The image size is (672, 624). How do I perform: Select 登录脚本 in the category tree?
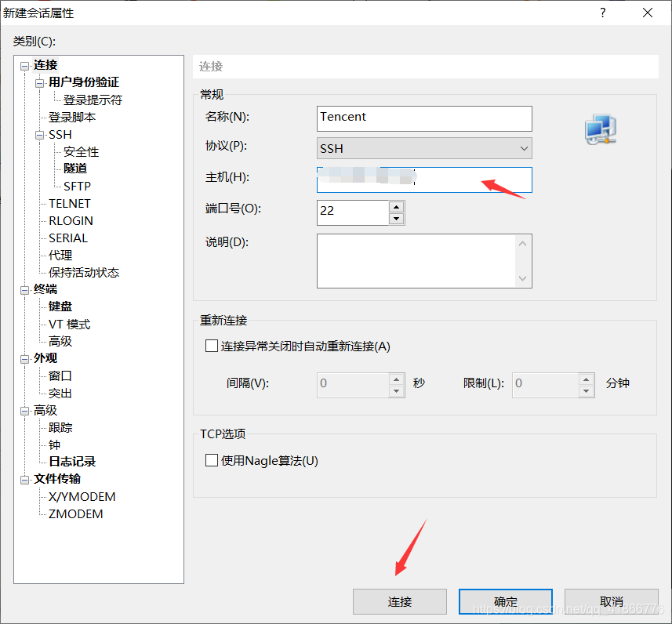(x=71, y=117)
